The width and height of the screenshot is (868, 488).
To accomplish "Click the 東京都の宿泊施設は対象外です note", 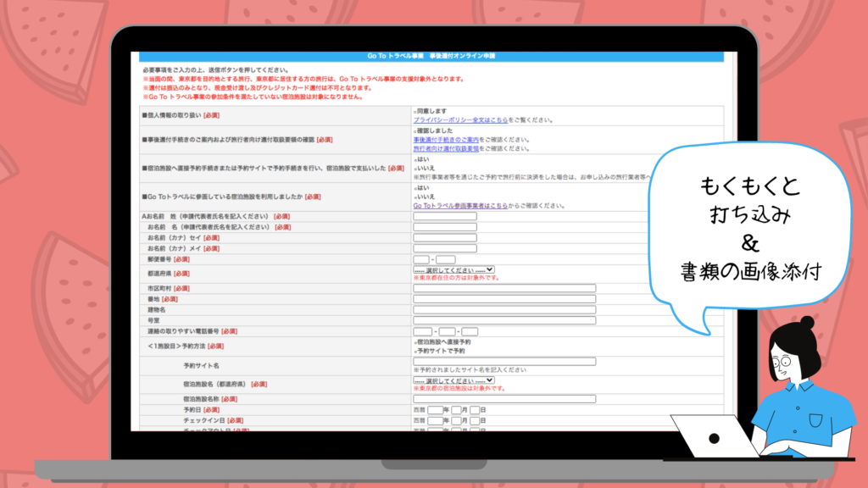I will point(459,388).
